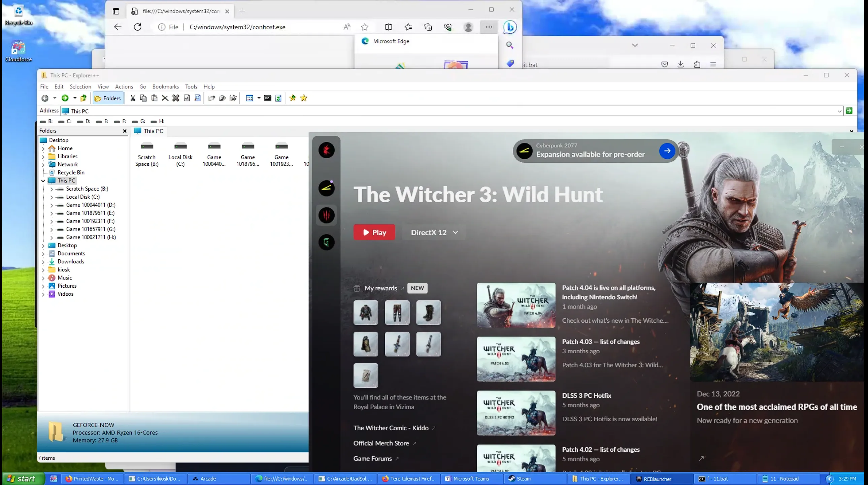Collapse the This PC tree node

[43, 181]
